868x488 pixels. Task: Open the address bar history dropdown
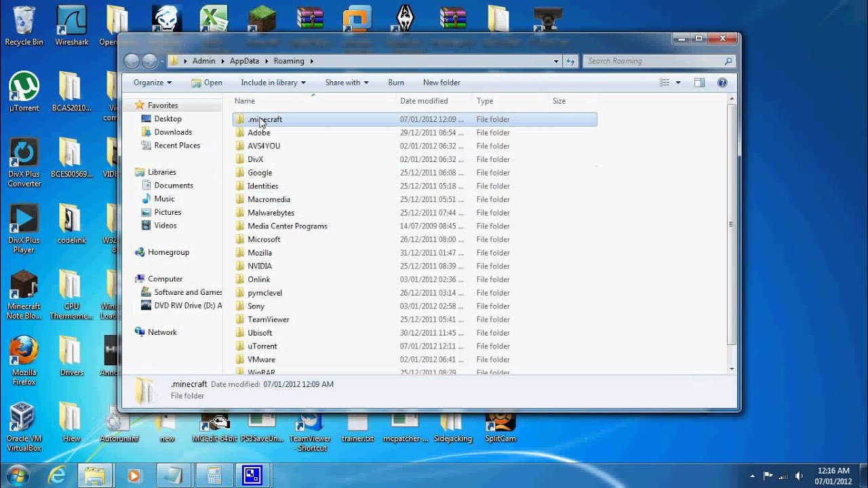556,61
